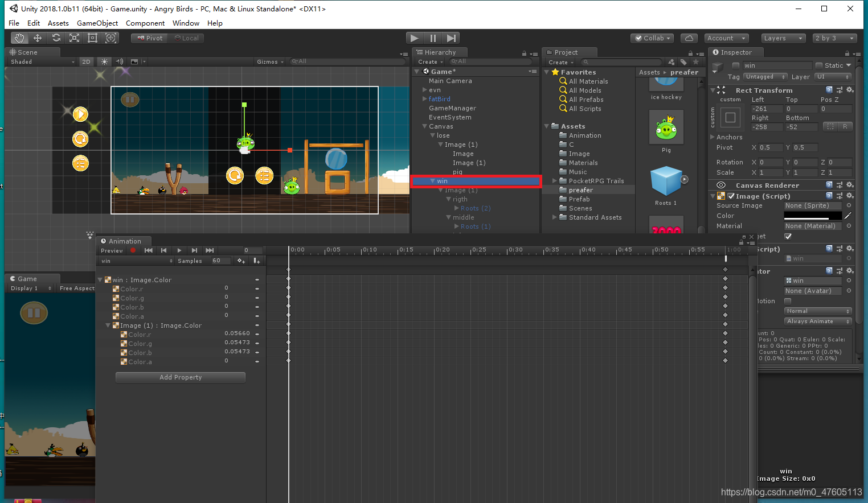Select the Rotate tool
The width and height of the screenshot is (868, 503).
[56, 38]
